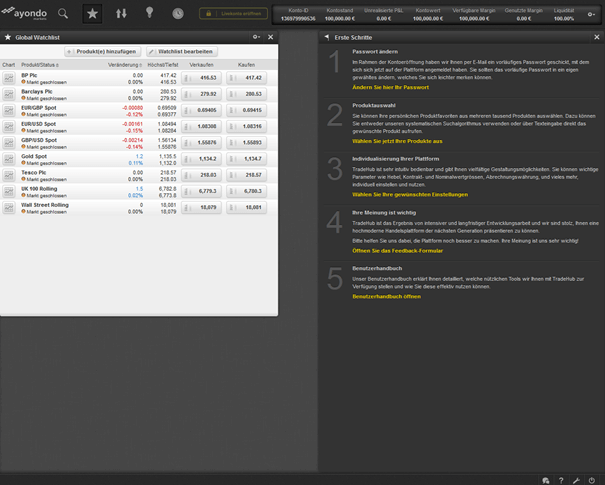Click EUR/USD sell price 1.08308
This screenshot has height=485, width=605.
(201, 127)
